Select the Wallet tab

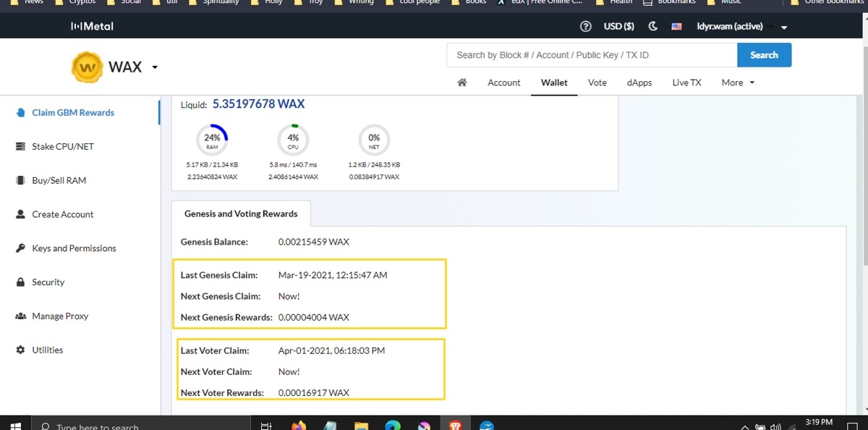(x=554, y=83)
